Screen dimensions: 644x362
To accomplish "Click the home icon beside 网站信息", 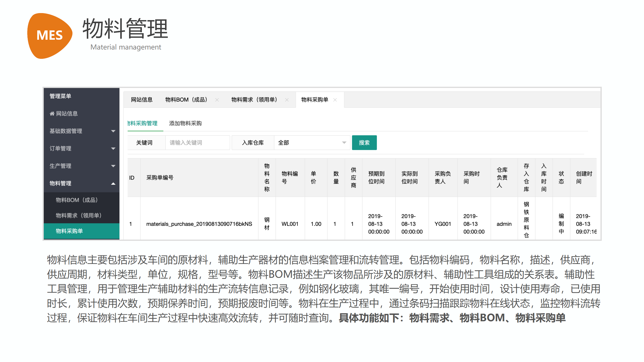I will [52, 114].
